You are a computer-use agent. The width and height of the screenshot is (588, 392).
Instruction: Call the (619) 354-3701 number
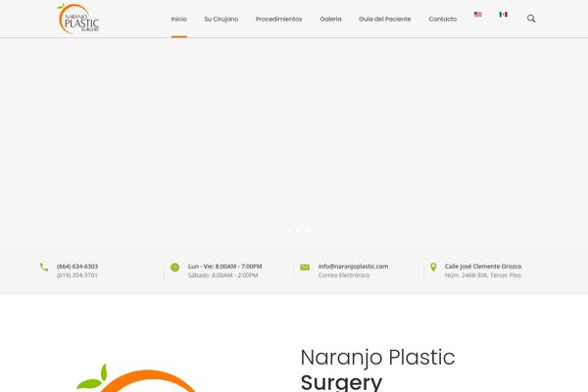point(76,275)
